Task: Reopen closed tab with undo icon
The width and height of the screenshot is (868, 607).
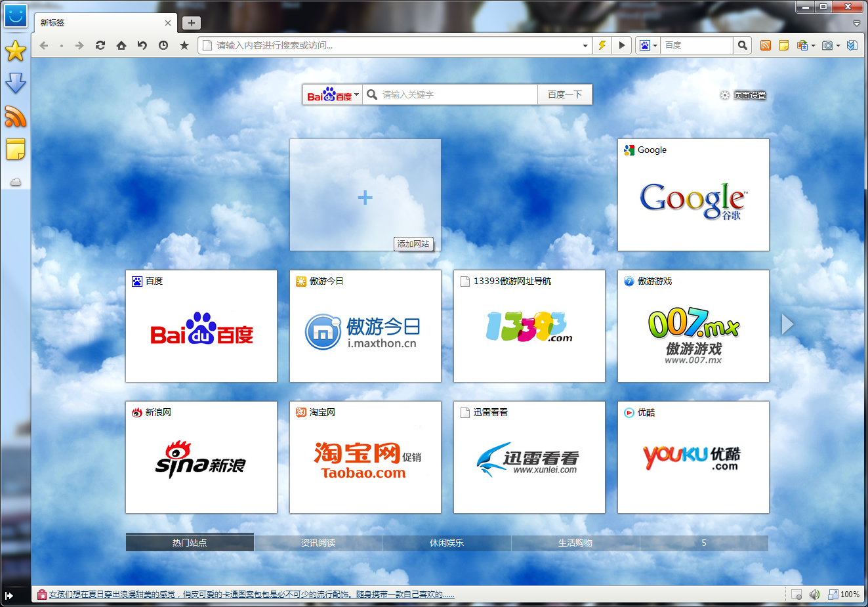Action: coord(142,45)
